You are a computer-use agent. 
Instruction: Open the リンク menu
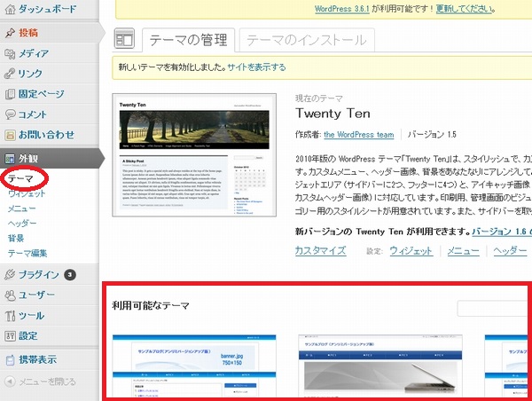pyautogui.click(x=30, y=74)
